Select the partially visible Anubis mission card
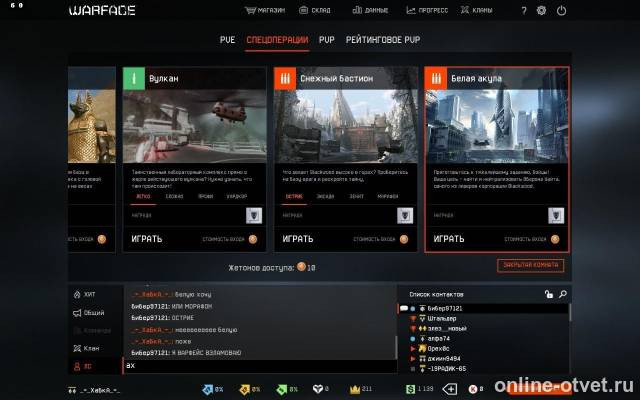The image size is (640, 400). point(92,159)
